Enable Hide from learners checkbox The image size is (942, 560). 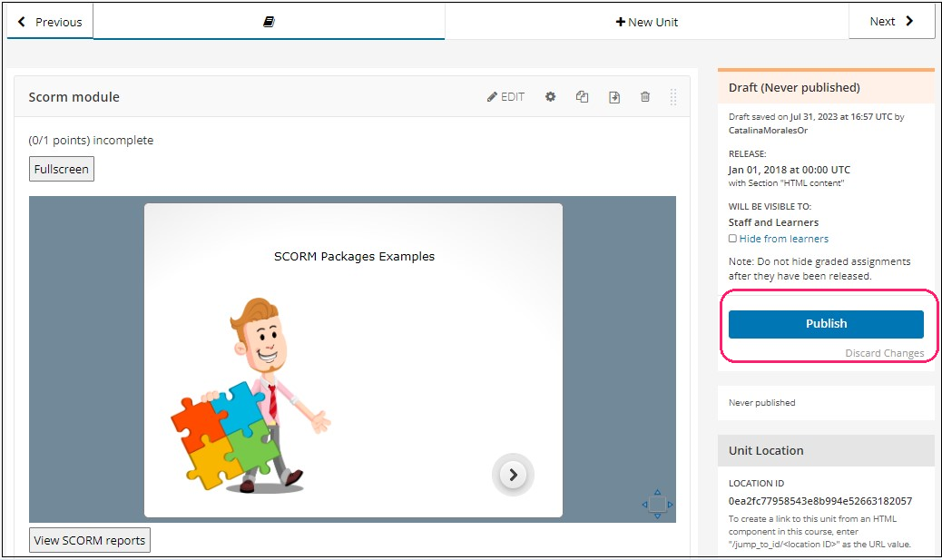pos(732,239)
